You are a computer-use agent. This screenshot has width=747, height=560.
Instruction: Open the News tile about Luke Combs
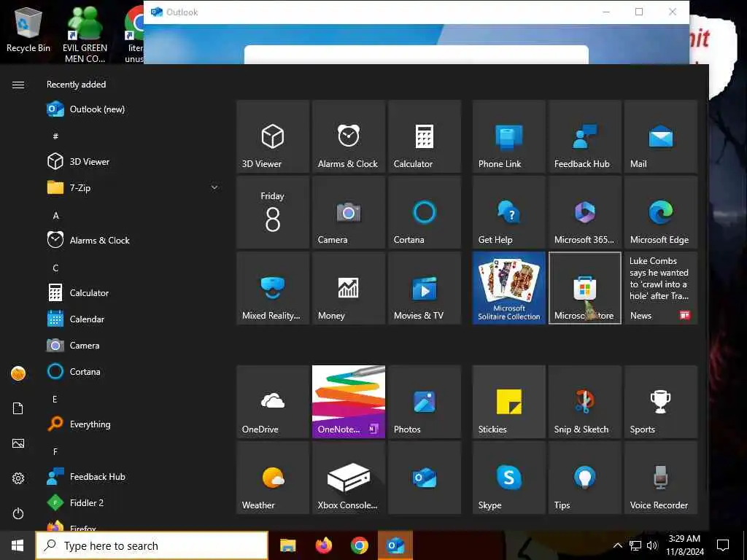pyautogui.click(x=660, y=288)
